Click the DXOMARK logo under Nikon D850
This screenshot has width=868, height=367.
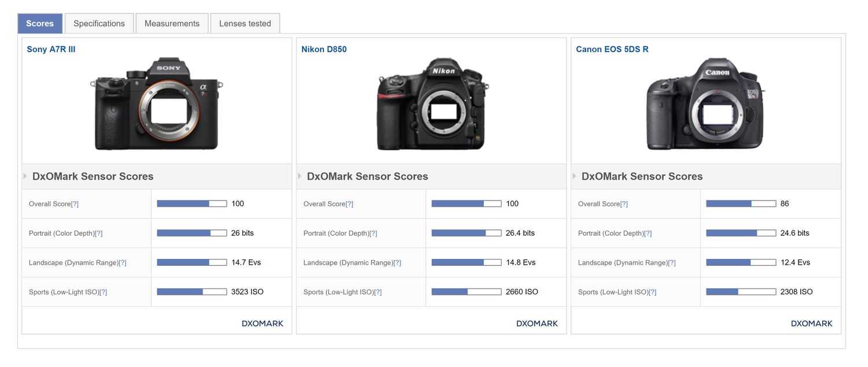click(537, 324)
